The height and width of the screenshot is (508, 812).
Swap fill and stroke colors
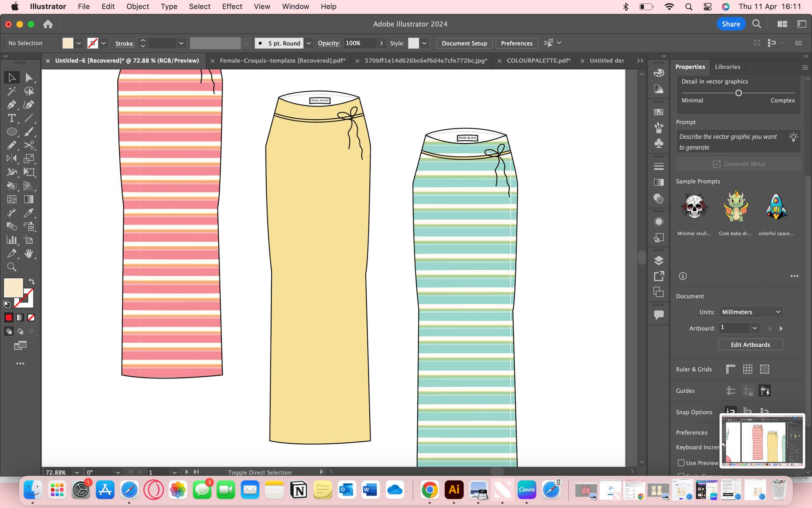coord(31,281)
